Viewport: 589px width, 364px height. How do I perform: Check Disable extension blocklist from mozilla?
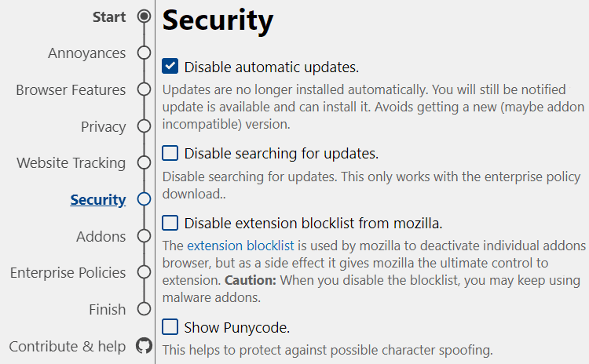tap(170, 223)
